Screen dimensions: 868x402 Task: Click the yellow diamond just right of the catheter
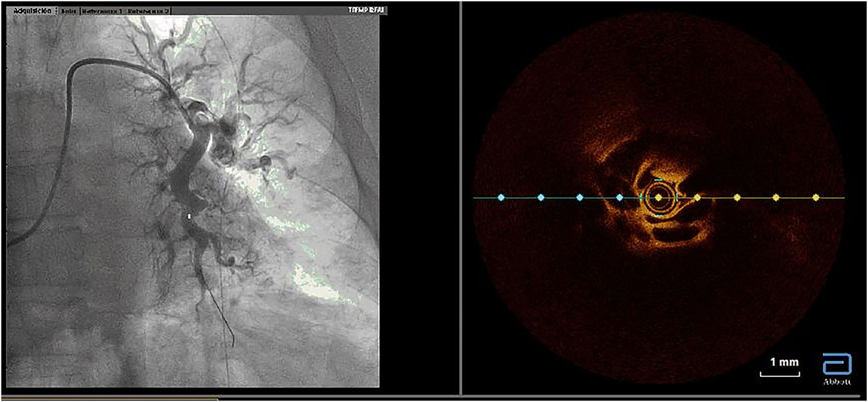pyautogui.click(x=698, y=198)
